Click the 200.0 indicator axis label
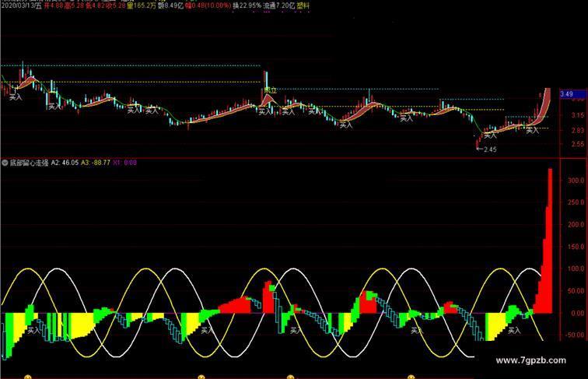The image size is (588, 379). tap(576, 224)
